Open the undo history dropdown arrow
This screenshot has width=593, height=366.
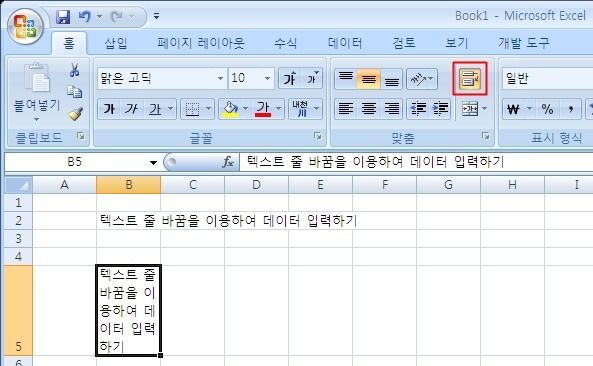99,16
